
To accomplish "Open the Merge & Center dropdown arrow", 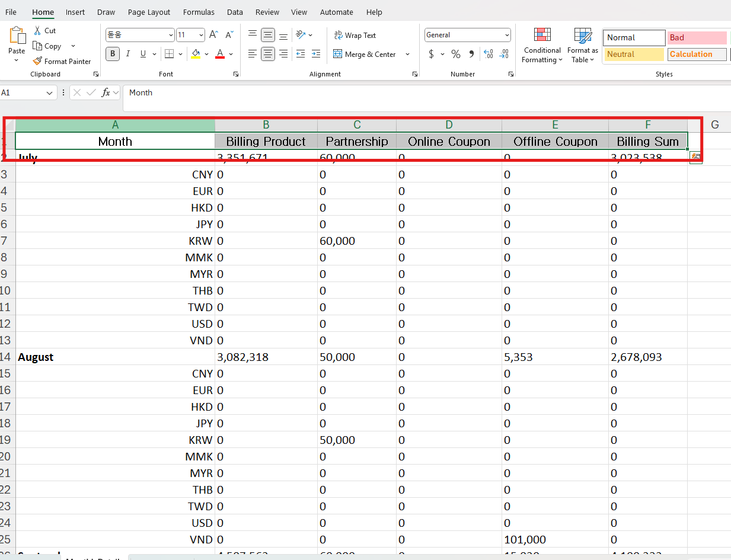I will [x=407, y=54].
